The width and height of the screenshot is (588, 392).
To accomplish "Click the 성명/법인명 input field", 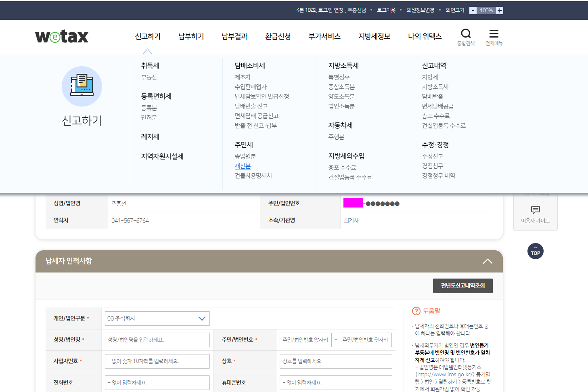I will pos(157,340).
